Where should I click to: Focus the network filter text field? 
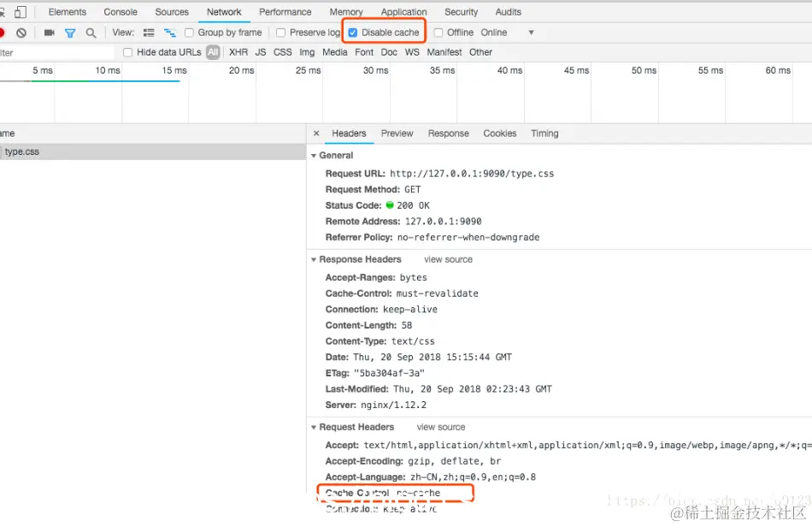click(x=56, y=53)
